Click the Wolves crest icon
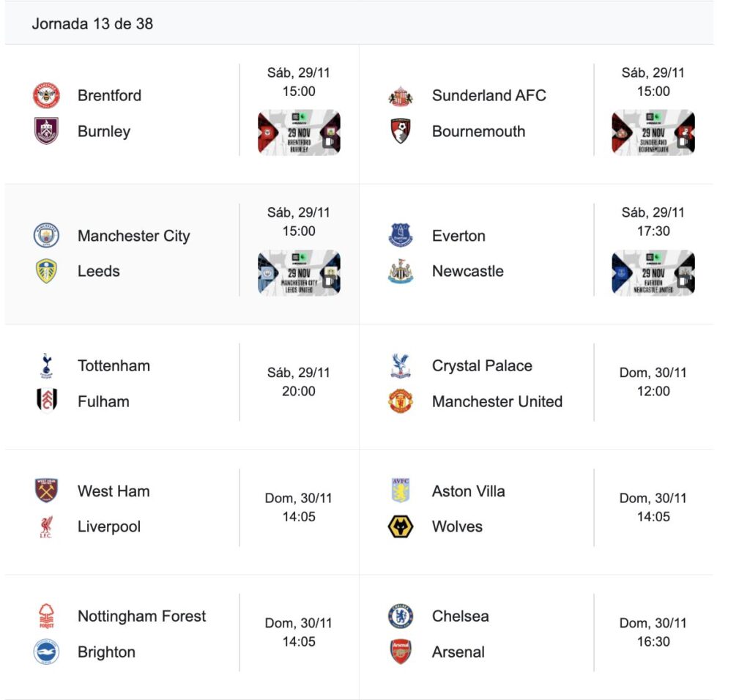This screenshot has width=750, height=700. [x=401, y=526]
